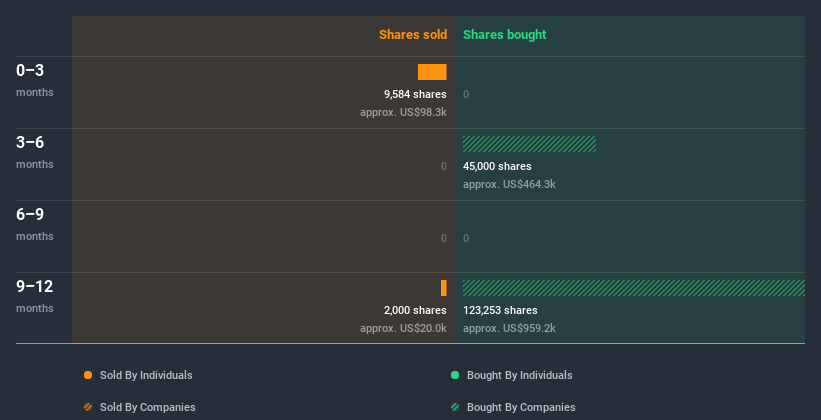This screenshot has height=420, width=821.
Task: Click the Sold By Companies legend label
Action: (x=148, y=407)
